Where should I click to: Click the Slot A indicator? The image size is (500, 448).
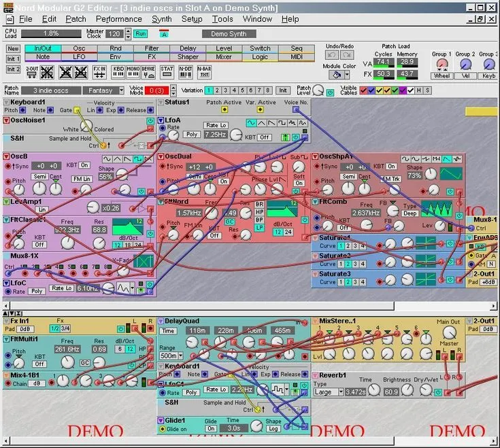164,34
